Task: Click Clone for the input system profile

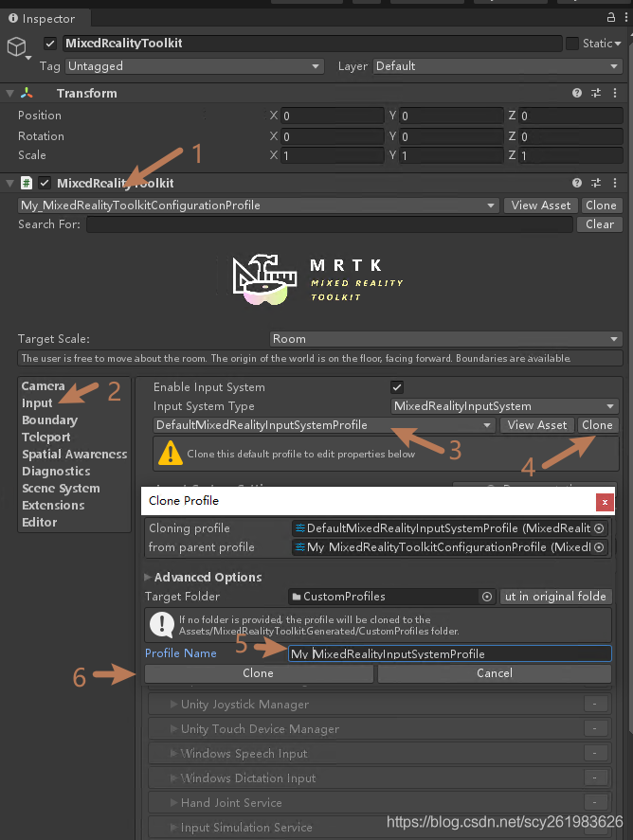Action: click(x=597, y=425)
